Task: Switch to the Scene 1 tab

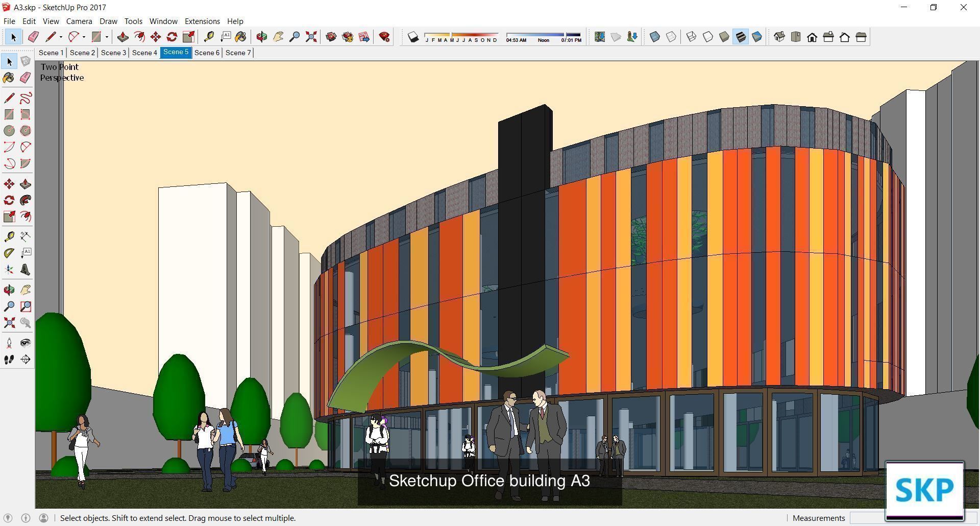Action: click(51, 53)
